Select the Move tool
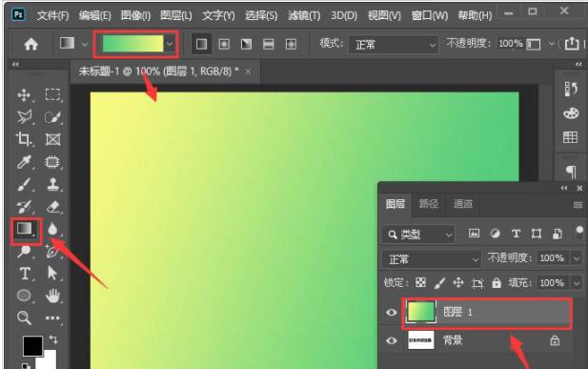Viewport: 588px width, 369px height. point(24,95)
